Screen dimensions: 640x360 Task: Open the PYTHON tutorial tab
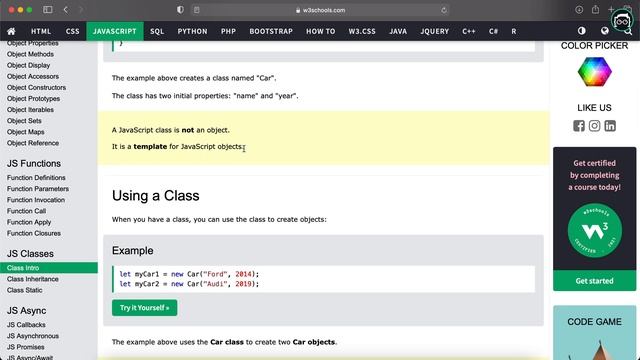point(192,31)
